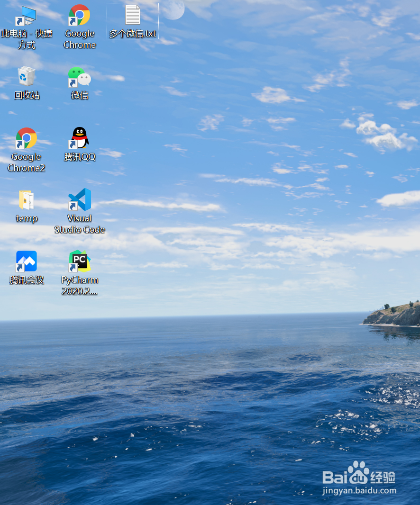Select the 此电脑 - 快捷方式 desktop icon
420x505 pixels.
click(x=26, y=16)
